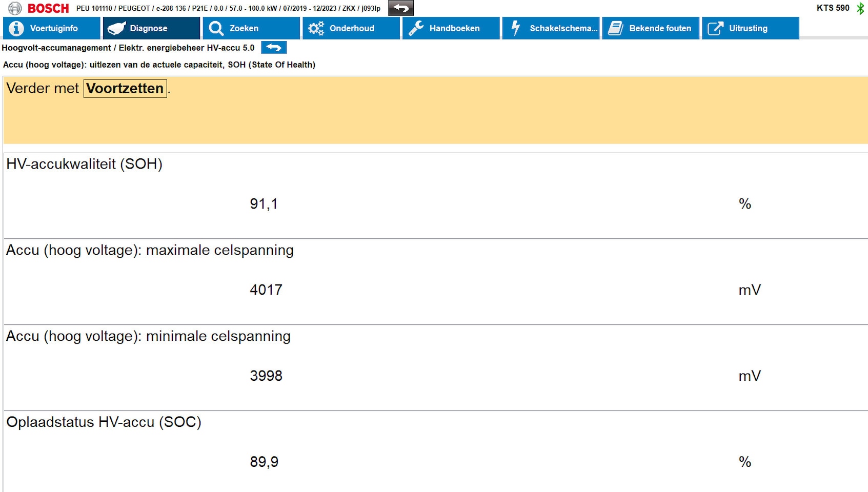Click the Zoeken magnifying glass icon
This screenshot has height=492, width=868.
(216, 28)
